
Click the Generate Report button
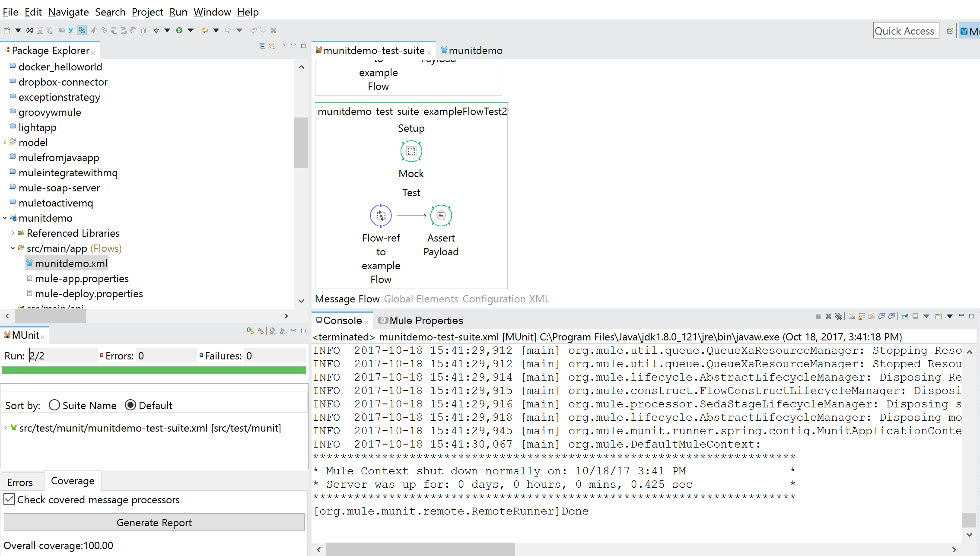[154, 522]
